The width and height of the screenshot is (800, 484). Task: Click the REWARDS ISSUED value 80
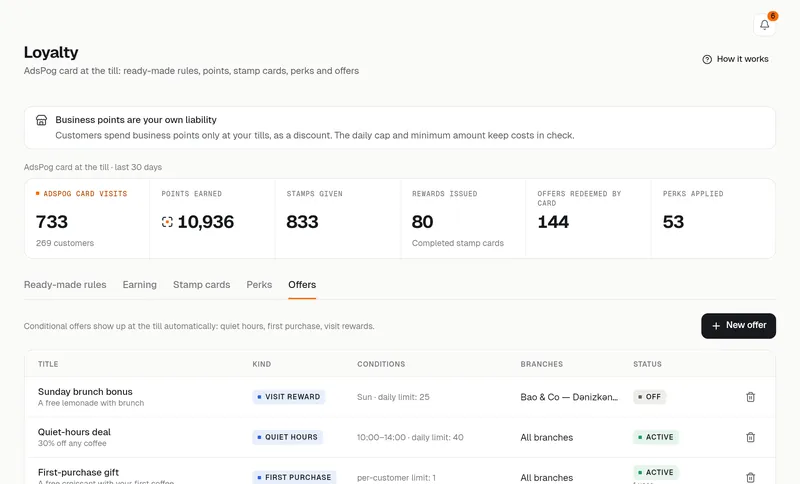[422, 222]
